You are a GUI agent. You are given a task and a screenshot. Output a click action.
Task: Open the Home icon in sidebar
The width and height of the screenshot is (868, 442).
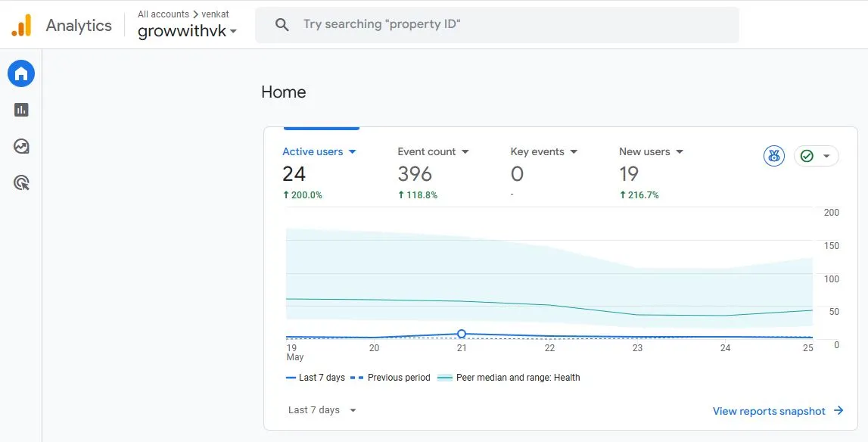click(x=21, y=73)
